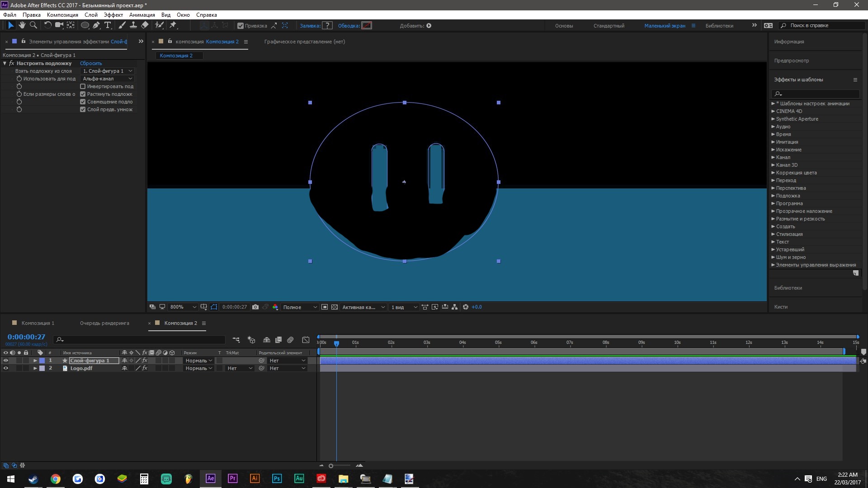Open Эффект menu
Image resolution: width=868 pixels, height=488 pixels.
[x=113, y=14]
